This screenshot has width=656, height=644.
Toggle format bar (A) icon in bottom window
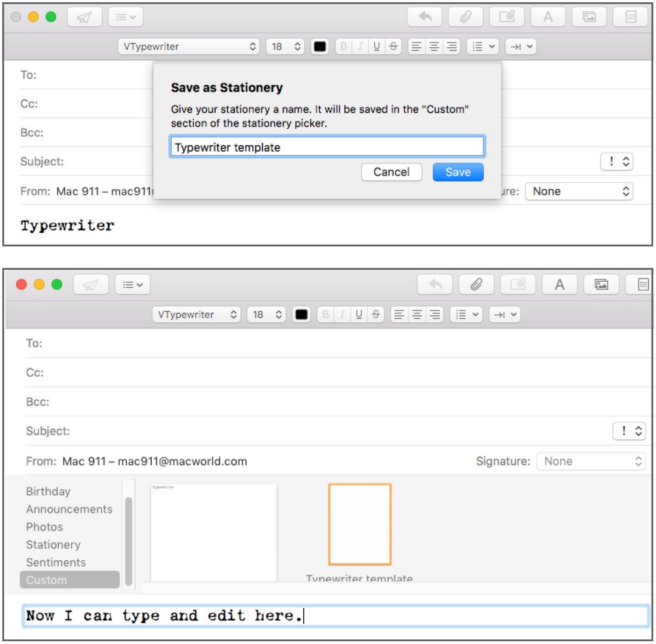tap(560, 285)
